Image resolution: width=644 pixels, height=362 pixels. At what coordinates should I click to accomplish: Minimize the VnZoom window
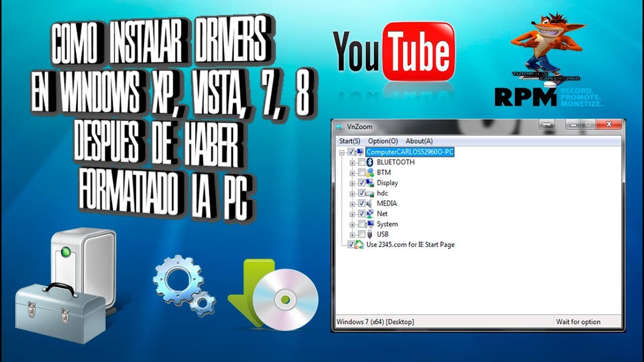click(573, 124)
